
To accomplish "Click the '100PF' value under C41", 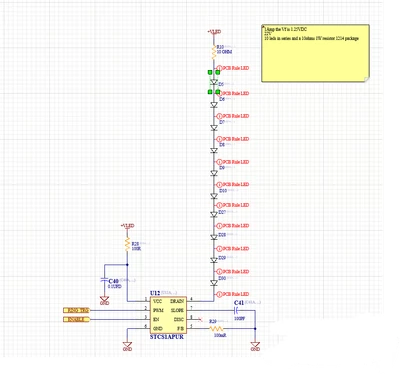I will pos(239,319).
